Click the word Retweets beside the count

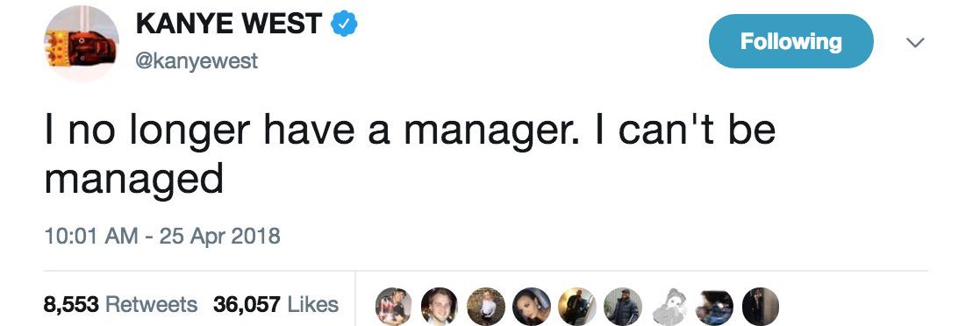(x=151, y=305)
